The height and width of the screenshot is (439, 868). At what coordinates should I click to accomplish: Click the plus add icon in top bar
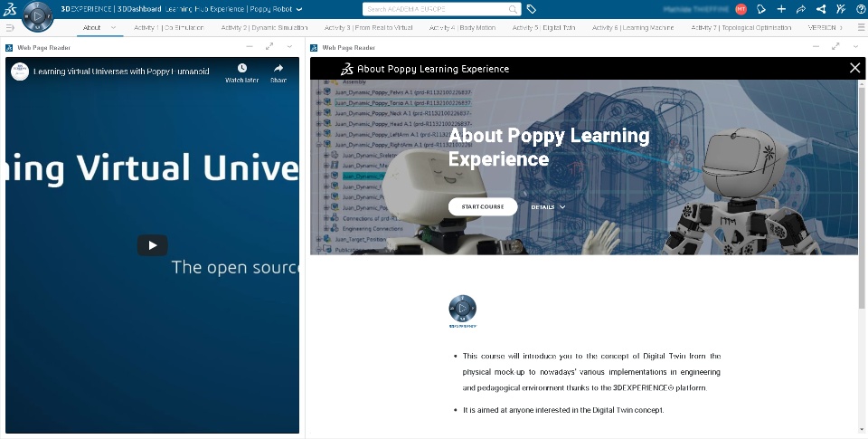tap(781, 9)
